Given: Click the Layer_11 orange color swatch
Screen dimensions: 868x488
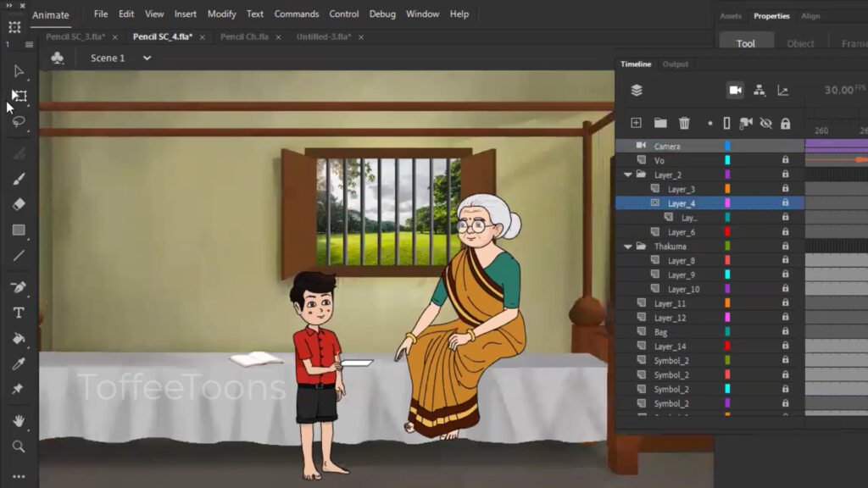Looking at the screenshot, I should pos(727,302).
